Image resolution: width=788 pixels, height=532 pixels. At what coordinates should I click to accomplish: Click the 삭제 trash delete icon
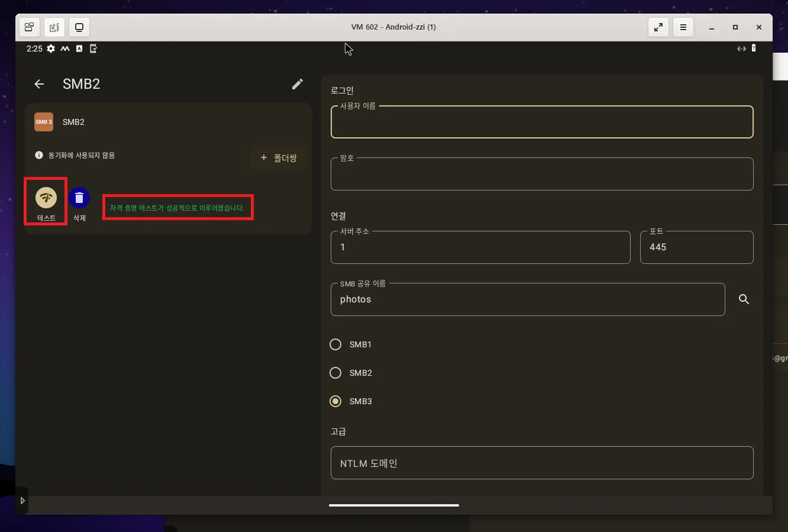pyautogui.click(x=79, y=197)
